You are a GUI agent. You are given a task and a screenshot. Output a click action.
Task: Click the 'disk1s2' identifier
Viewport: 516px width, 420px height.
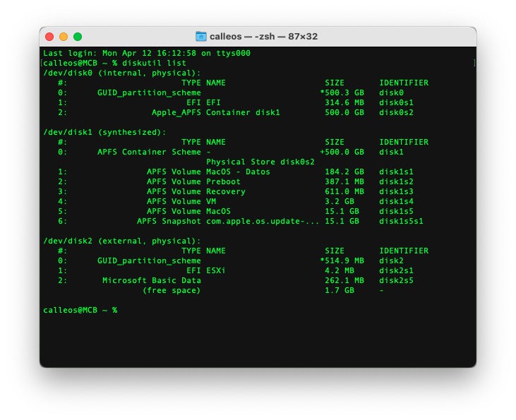coord(396,181)
